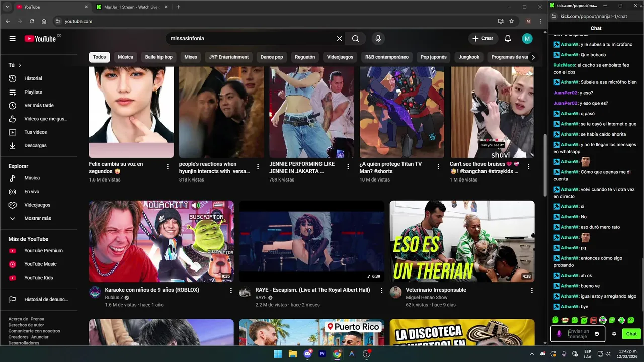Open a new browser tab
Screen dimensions: 644x362
[x=178, y=7]
